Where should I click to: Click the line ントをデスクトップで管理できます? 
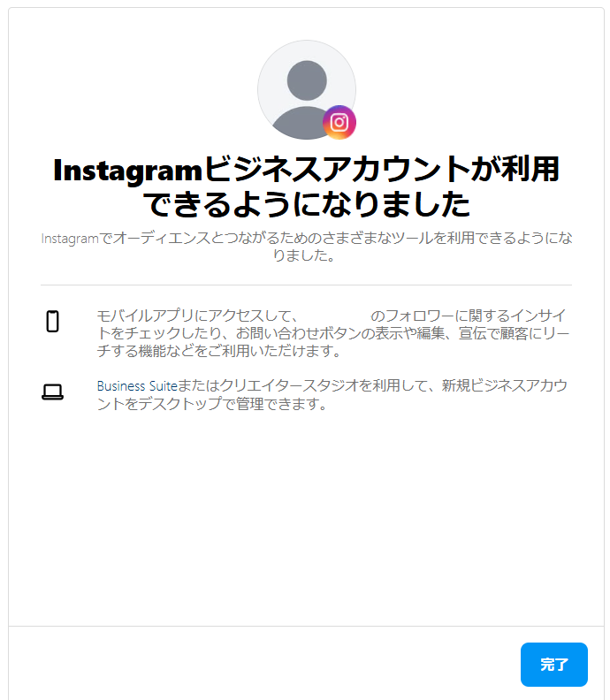[x=212, y=404]
